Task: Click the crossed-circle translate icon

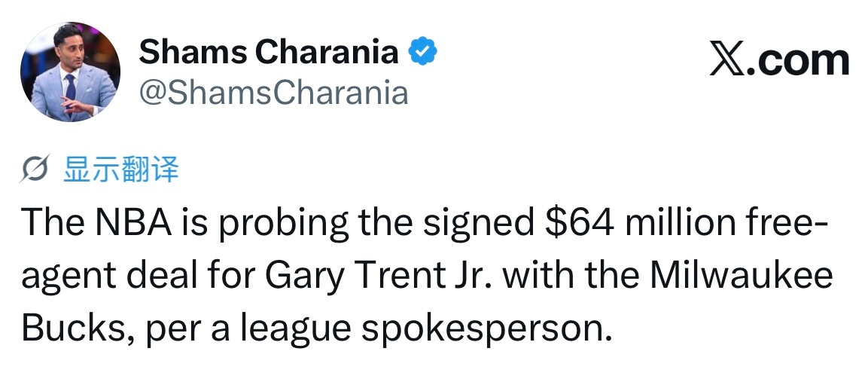Action: coord(35,169)
